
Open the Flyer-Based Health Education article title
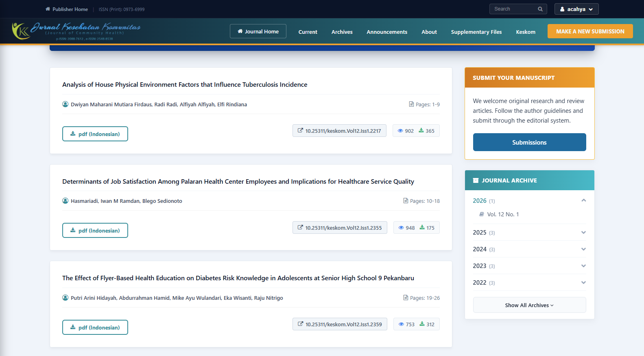(x=238, y=278)
